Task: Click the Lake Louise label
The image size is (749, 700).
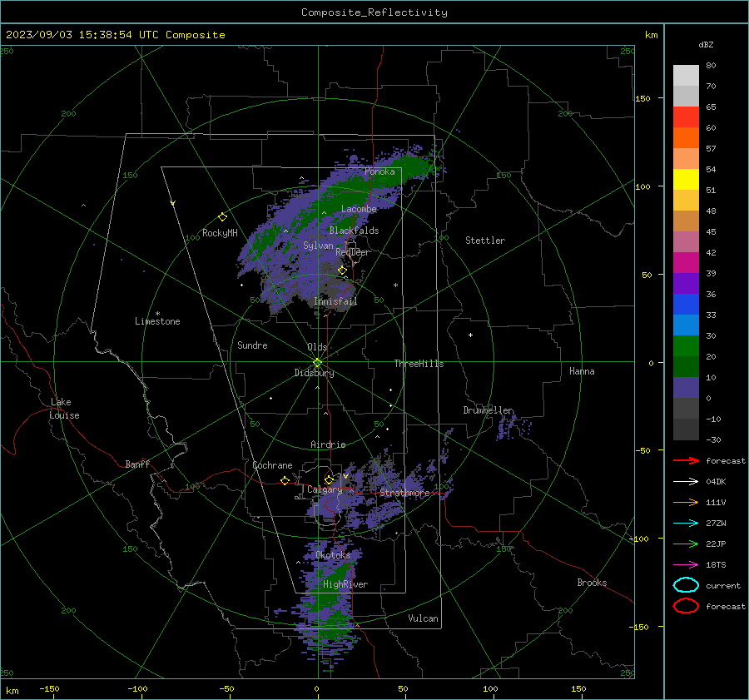Action: click(x=64, y=409)
